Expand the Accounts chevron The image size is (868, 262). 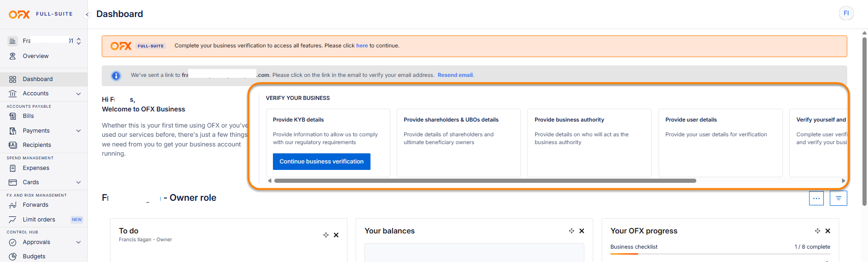tap(78, 93)
